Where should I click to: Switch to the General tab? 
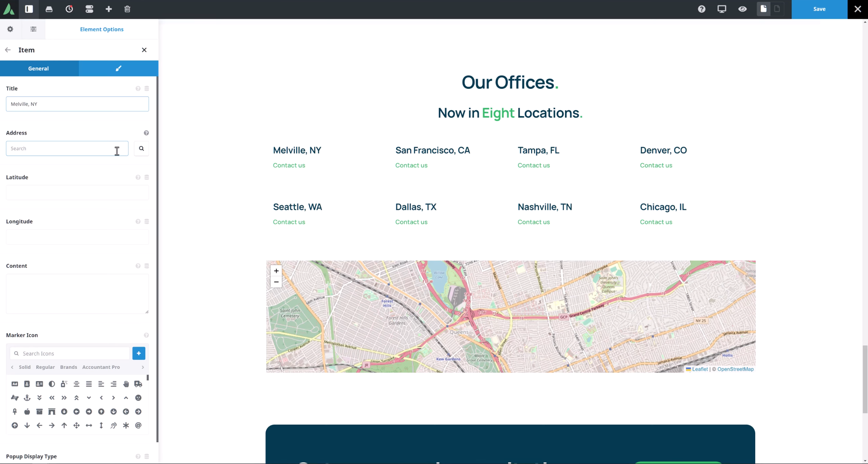tap(39, 68)
